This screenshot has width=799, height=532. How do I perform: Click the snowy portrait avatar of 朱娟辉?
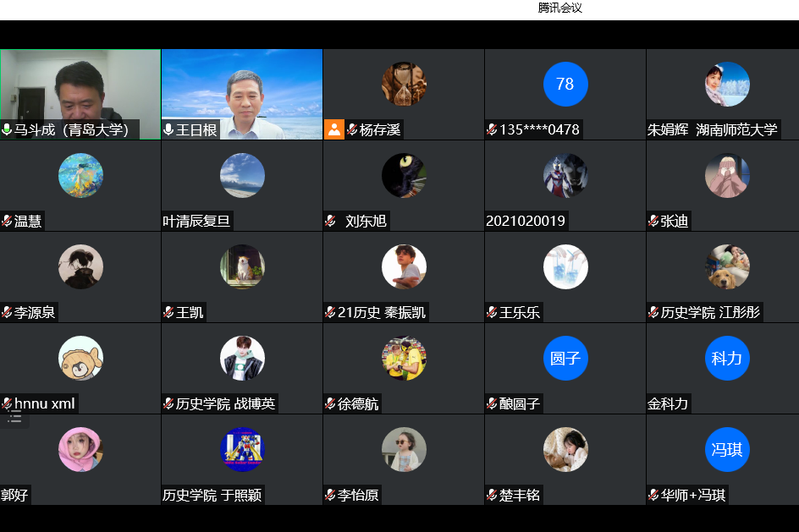point(727,84)
